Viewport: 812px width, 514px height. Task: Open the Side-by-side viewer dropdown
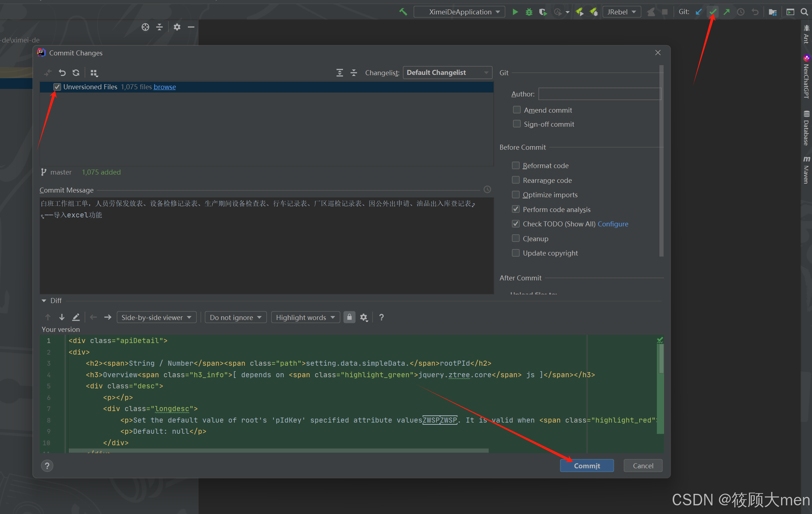tap(157, 317)
